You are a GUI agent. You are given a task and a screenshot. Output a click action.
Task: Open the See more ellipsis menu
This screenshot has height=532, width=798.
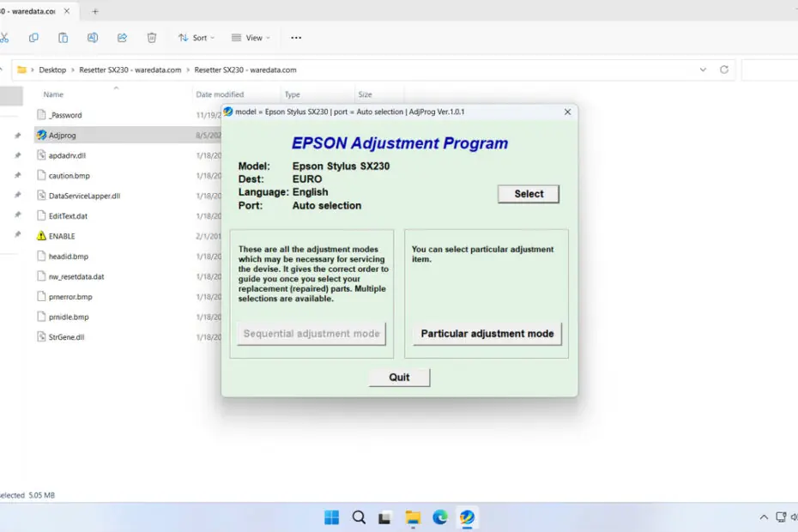click(296, 38)
